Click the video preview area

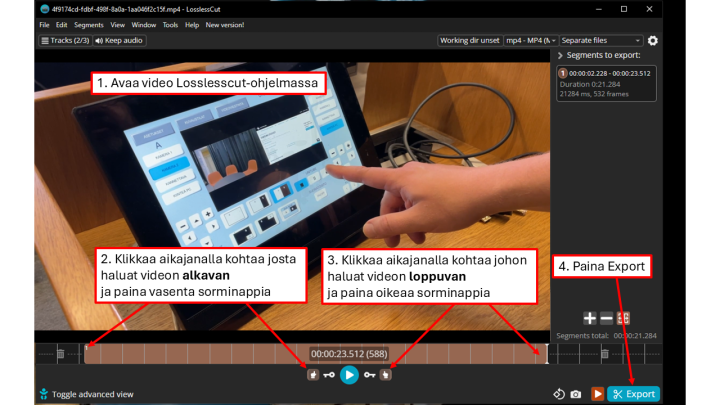tap(292, 196)
